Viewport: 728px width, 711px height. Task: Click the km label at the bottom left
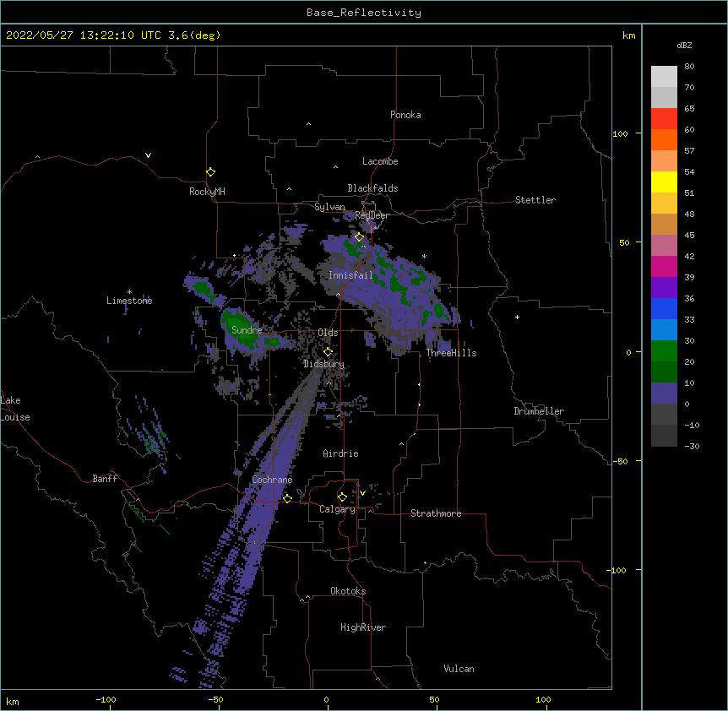tap(12, 702)
